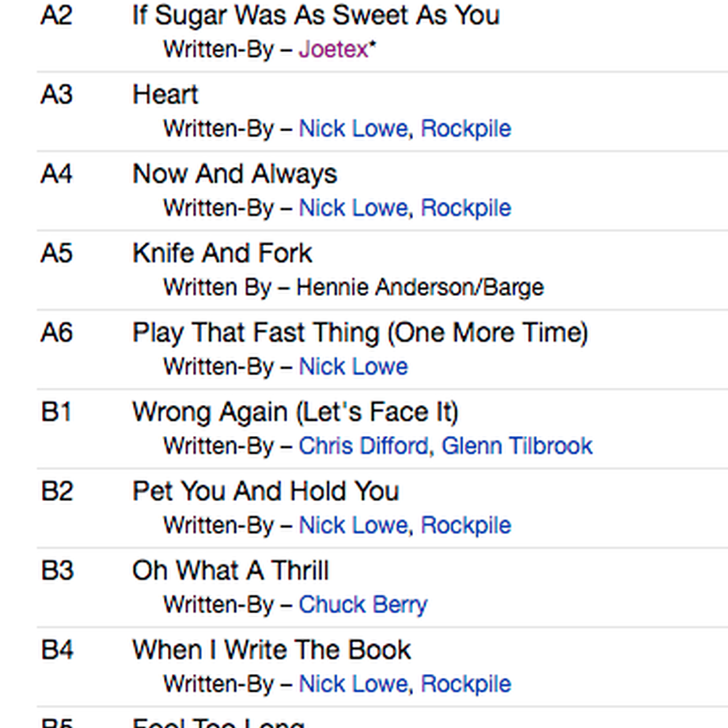Select track position B4
728x728 pixels.
point(57,650)
